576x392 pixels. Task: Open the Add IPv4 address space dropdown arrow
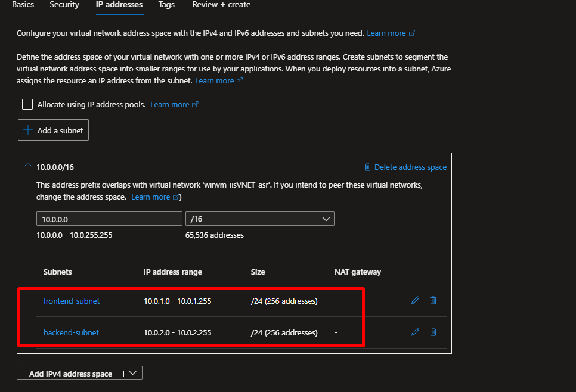(132, 374)
